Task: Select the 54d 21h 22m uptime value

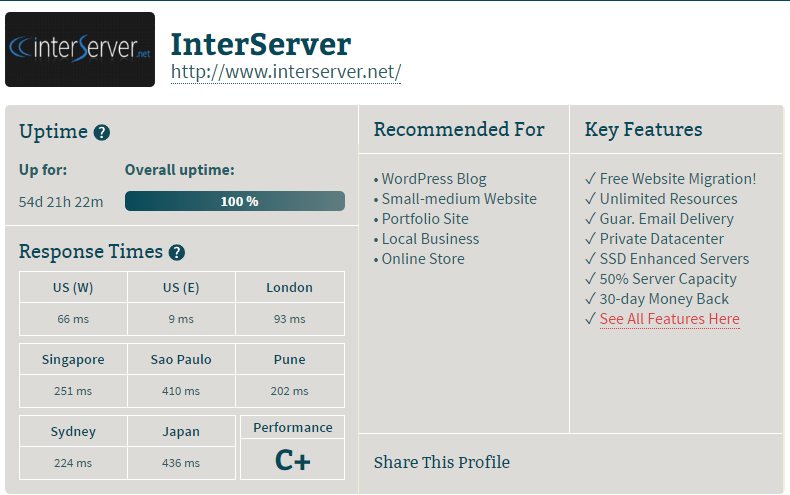Action: 61,202
